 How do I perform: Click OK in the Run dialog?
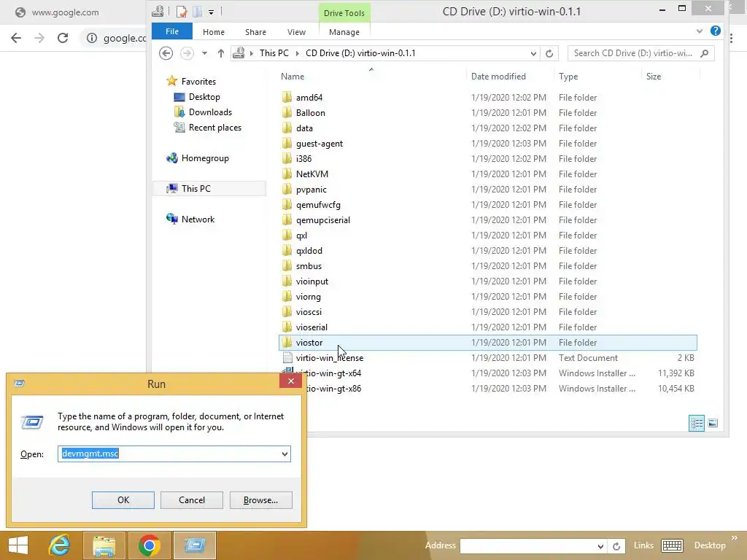(123, 500)
